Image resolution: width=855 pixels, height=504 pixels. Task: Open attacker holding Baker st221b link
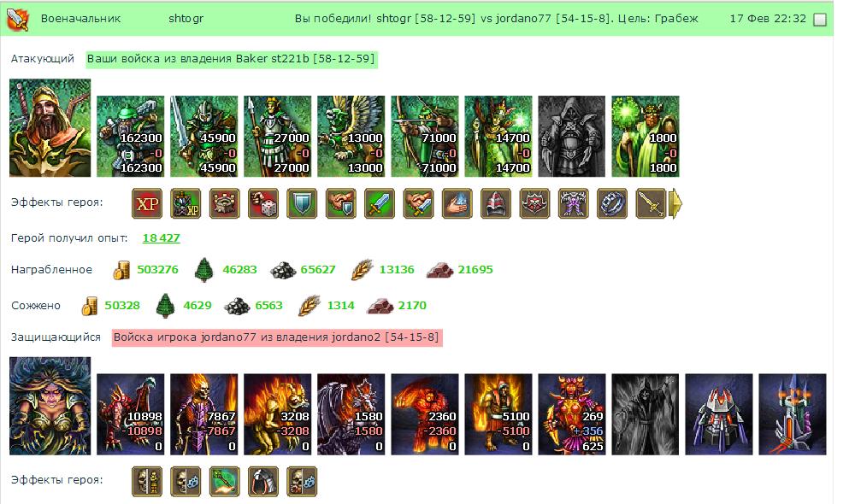232,59
